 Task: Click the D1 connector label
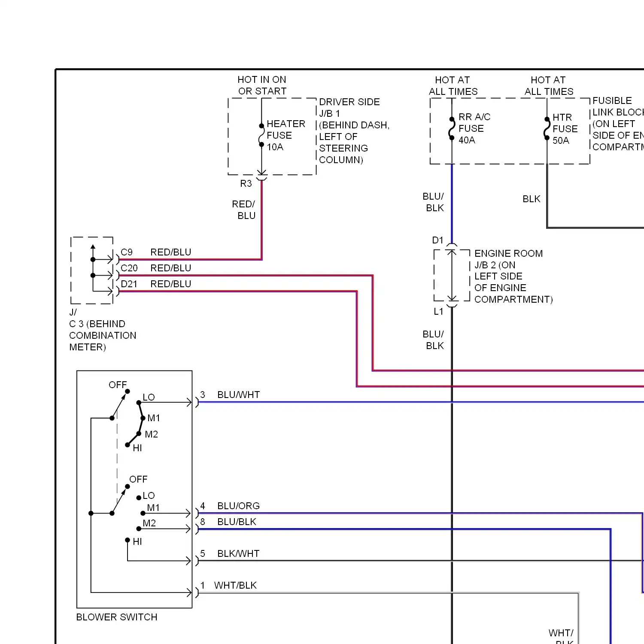(x=437, y=240)
